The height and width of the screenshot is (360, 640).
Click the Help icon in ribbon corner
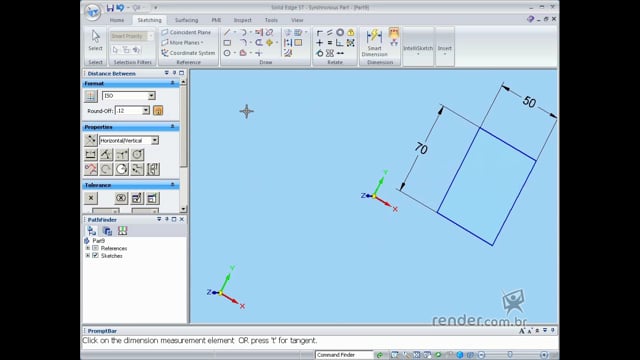(530, 19)
